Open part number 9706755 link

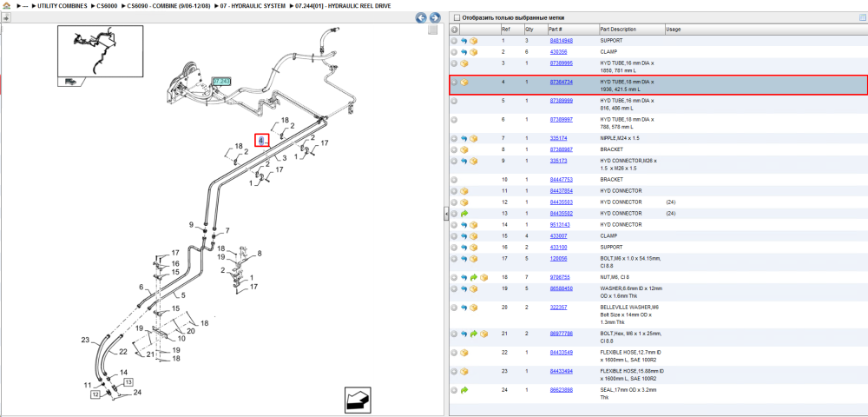click(x=559, y=277)
